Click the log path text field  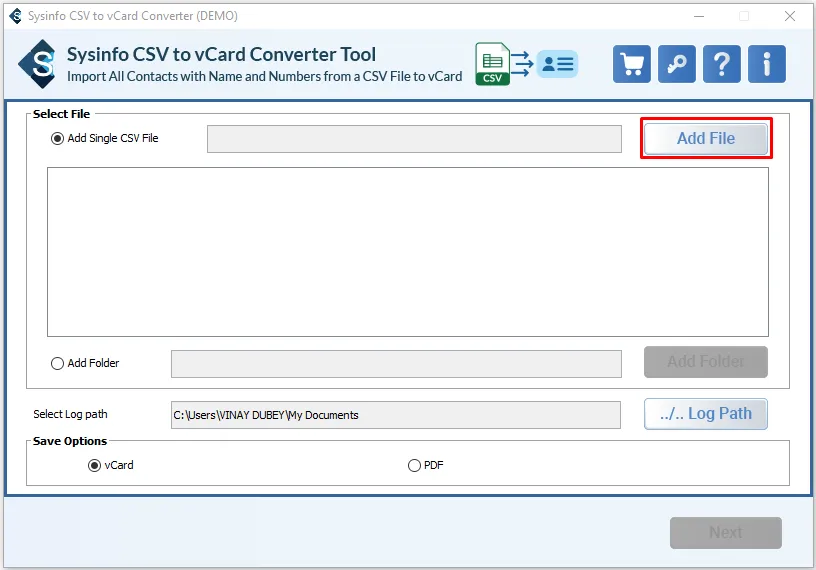click(396, 415)
